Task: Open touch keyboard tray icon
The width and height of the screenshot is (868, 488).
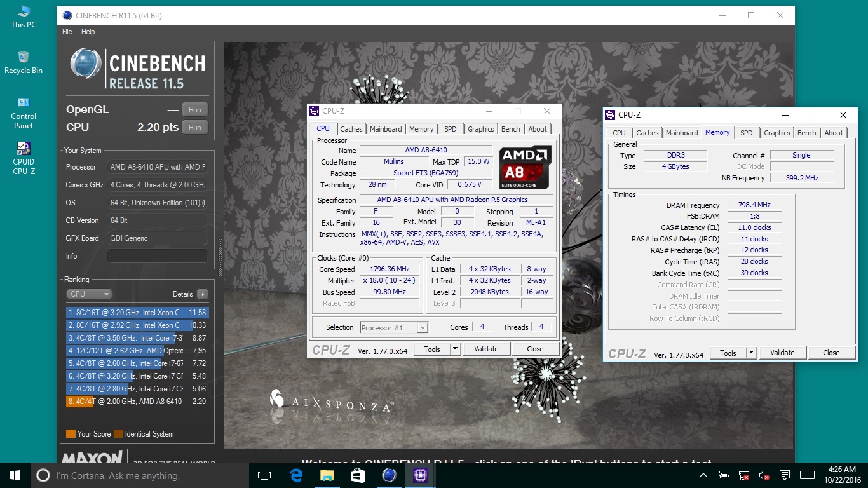Action: click(807, 475)
